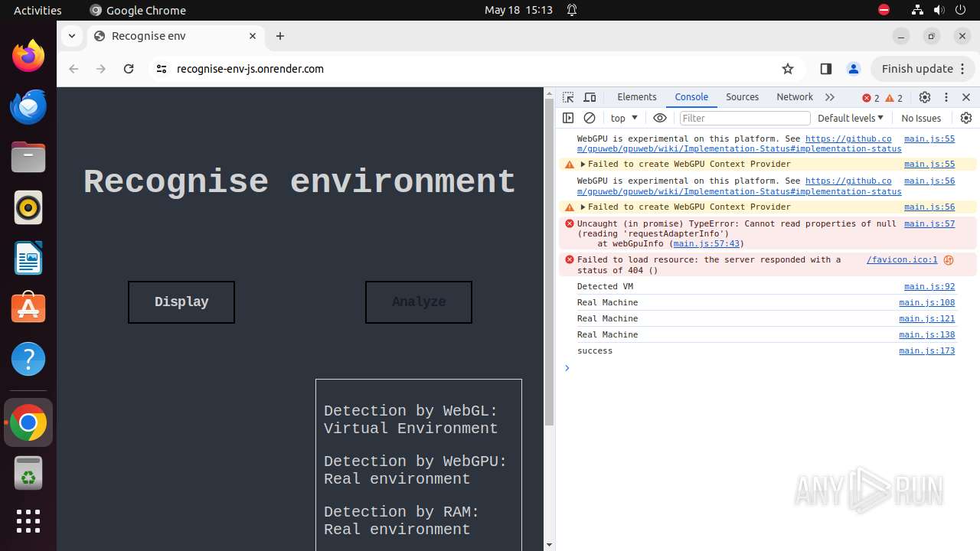
Task: Click the Display button
Action: pyautogui.click(x=181, y=302)
